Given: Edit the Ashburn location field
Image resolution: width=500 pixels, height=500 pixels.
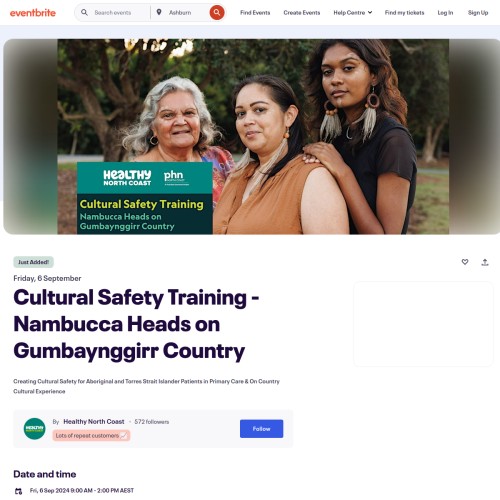Looking at the screenshot, I should point(187,13).
